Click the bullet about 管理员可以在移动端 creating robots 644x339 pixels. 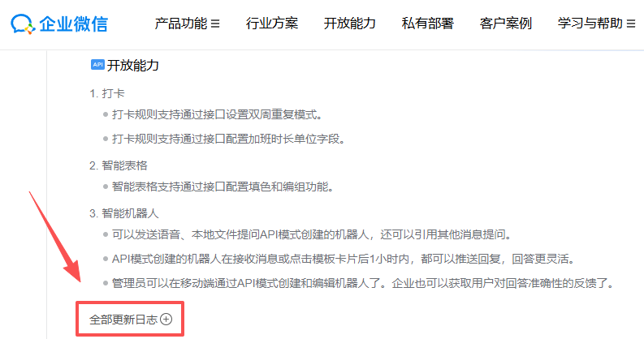pos(363,283)
